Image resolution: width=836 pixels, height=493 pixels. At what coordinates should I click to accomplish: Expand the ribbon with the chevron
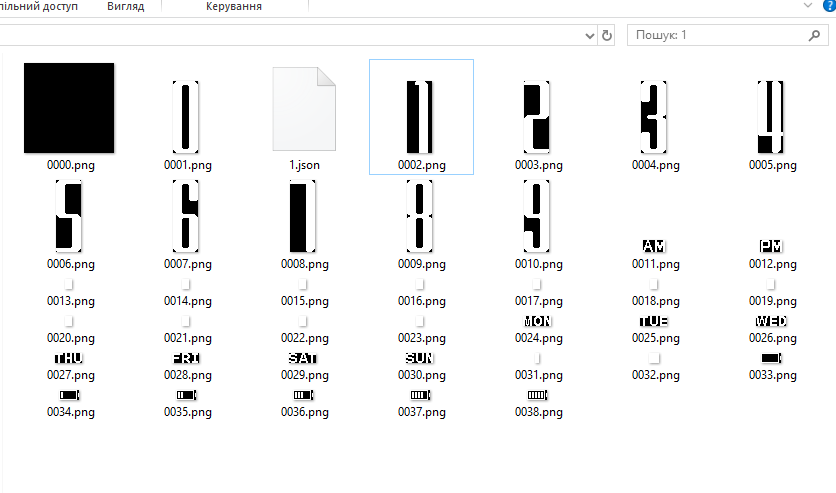pyautogui.click(x=808, y=6)
